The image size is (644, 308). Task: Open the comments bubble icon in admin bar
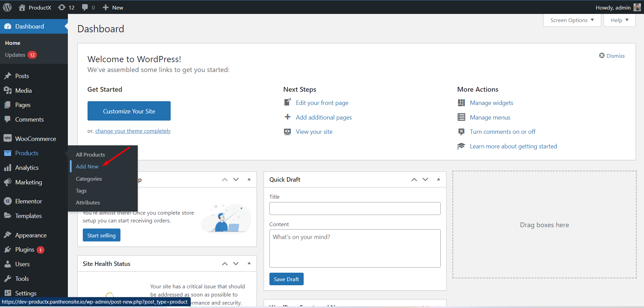tap(85, 7)
